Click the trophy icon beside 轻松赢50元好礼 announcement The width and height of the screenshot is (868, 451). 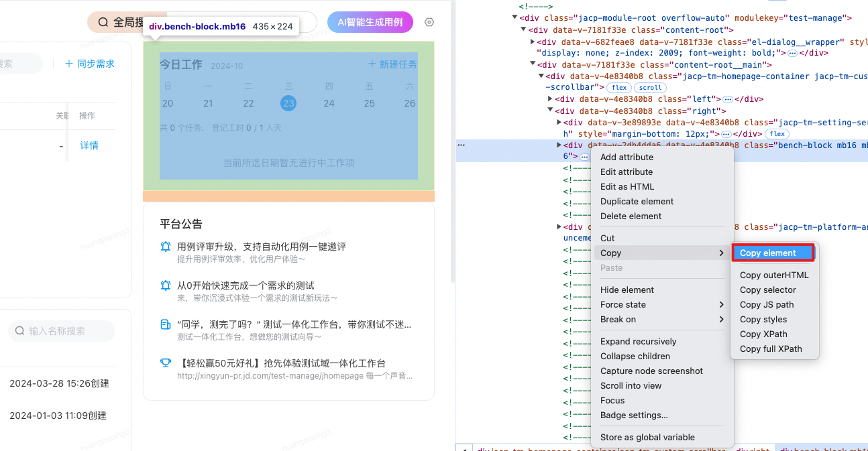point(166,363)
